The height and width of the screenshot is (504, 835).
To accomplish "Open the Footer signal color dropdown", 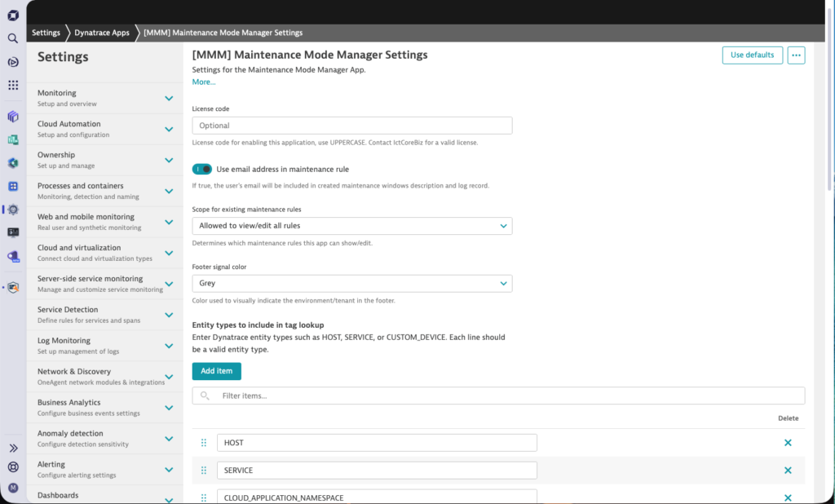I will [352, 284].
